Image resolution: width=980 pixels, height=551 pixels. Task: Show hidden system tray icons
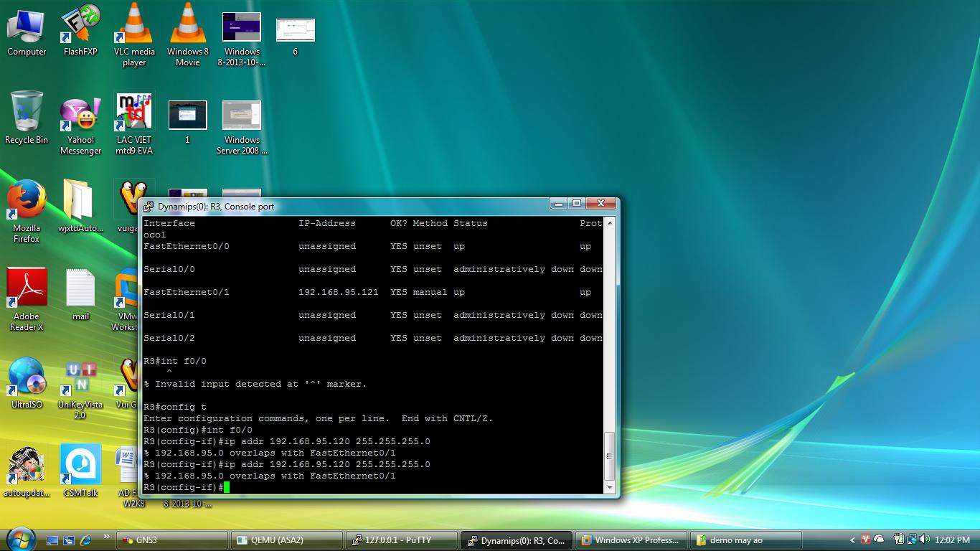852,540
